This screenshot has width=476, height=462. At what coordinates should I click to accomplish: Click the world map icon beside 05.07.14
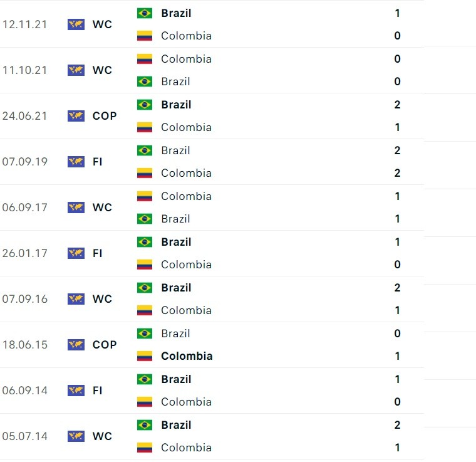pyautogui.click(x=76, y=436)
